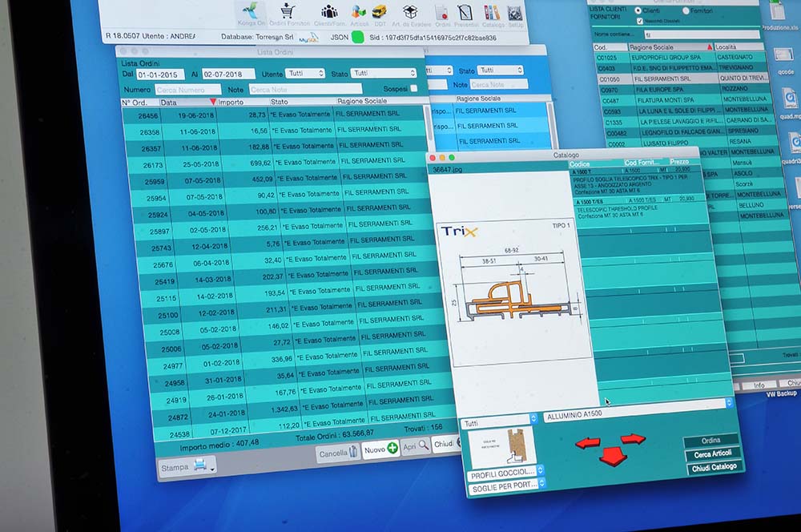Screen dimensions: 801x532
Task: Click the trash icon on Cancella button
Action: (x=353, y=451)
